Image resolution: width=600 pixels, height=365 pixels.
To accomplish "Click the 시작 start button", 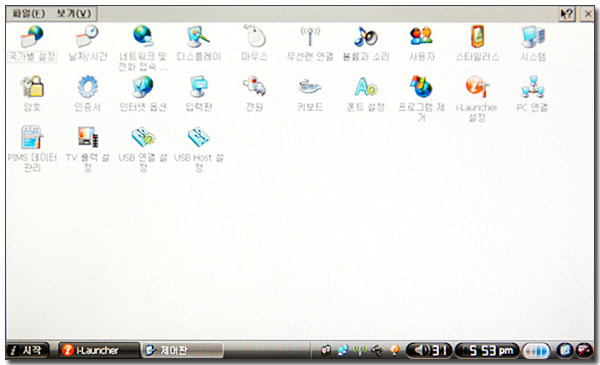I will [x=27, y=350].
